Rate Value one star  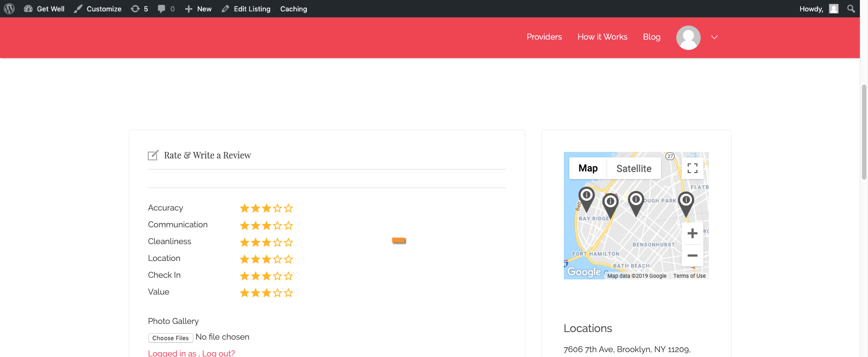point(245,292)
